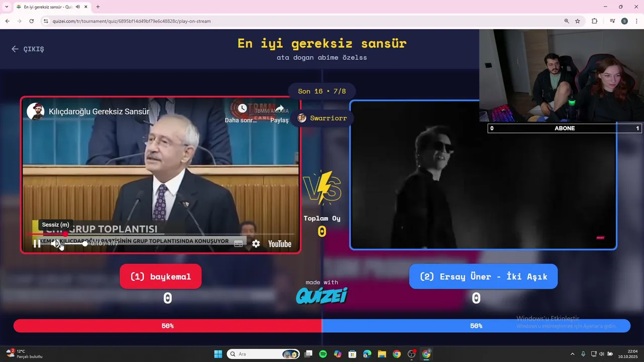Open File Explorer from the taskbar
The height and width of the screenshot is (362, 644).
click(x=382, y=354)
